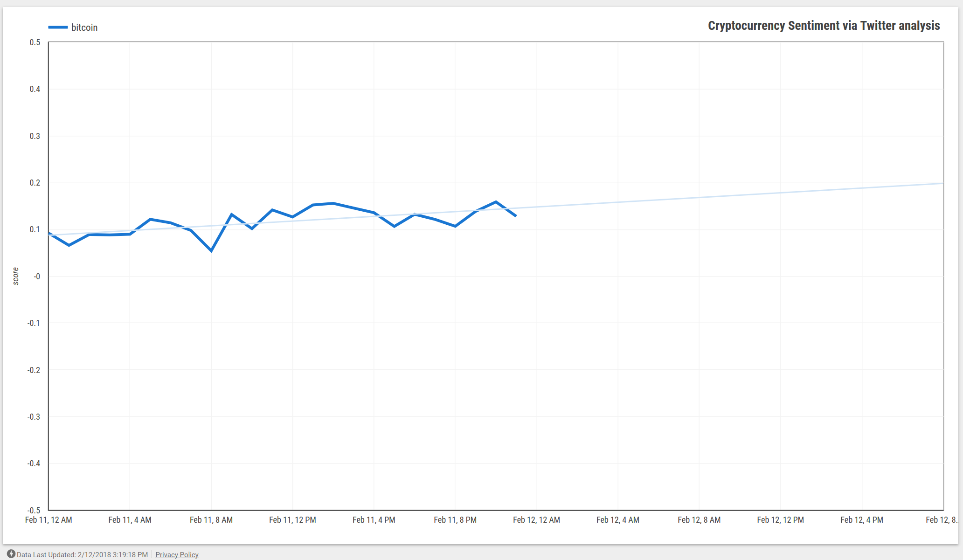Image resolution: width=963 pixels, height=560 pixels.
Task: Click the Privacy Policy link
Action: [177, 554]
